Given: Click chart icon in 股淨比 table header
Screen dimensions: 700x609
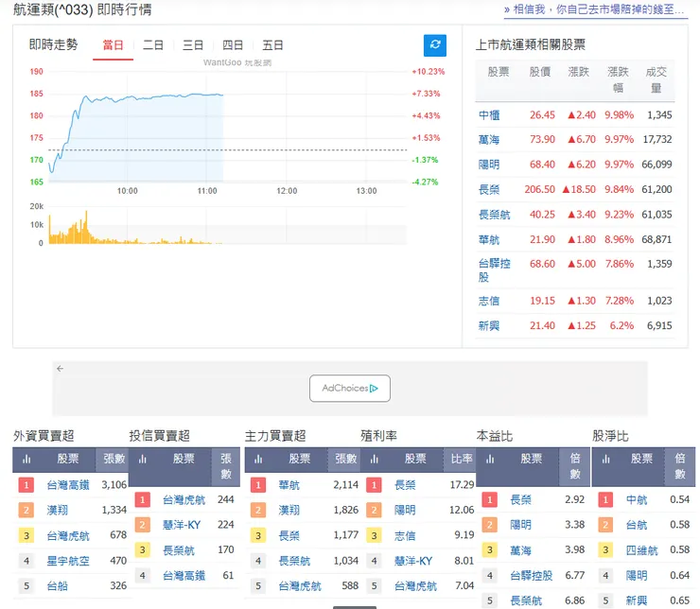Looking at the screenshot, I should (x=605, y=459).
